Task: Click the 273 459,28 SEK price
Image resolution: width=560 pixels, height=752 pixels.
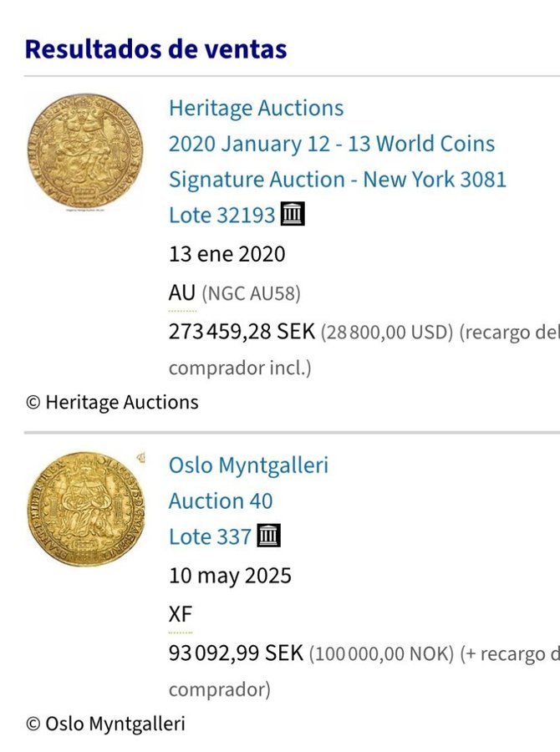Action: pyautogui.click(x=242, y=332)
